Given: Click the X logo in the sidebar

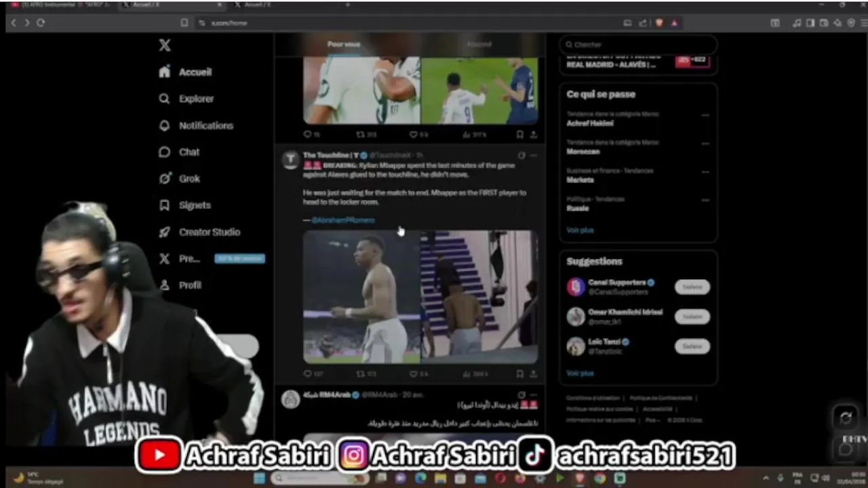Looking at the screenshot, I should (x=165, y=45).
